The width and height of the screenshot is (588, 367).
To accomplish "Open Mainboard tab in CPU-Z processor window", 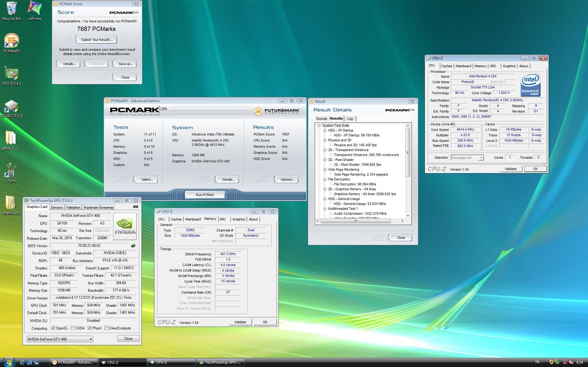I will click(463, 66).
